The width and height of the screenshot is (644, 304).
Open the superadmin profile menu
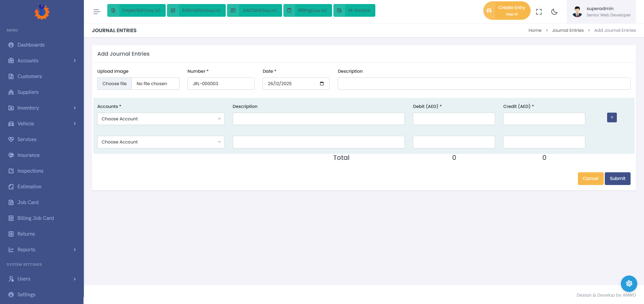[x=601, y=12]
